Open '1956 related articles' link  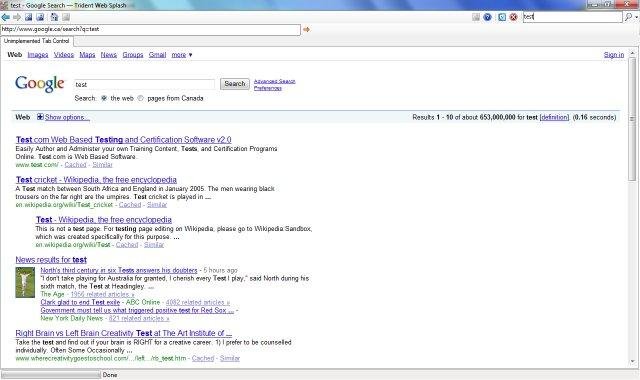102,294
